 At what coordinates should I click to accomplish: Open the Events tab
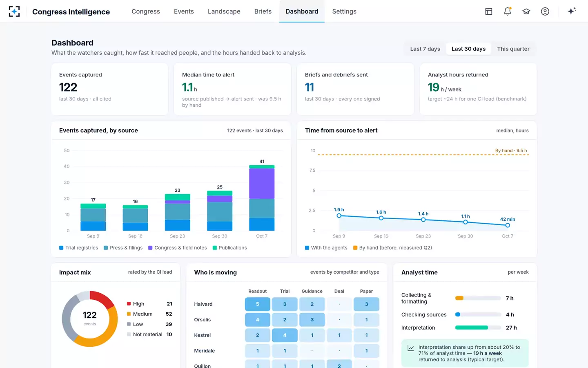coord(184,11)
